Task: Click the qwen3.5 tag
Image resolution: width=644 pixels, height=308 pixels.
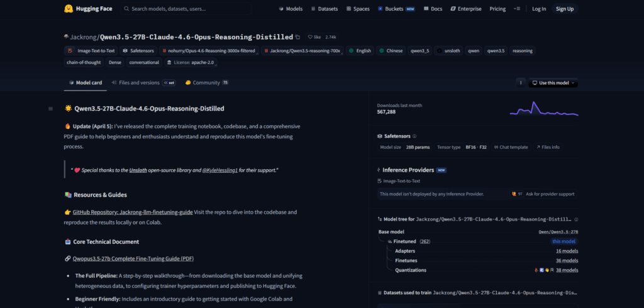Action: [496, 51]
